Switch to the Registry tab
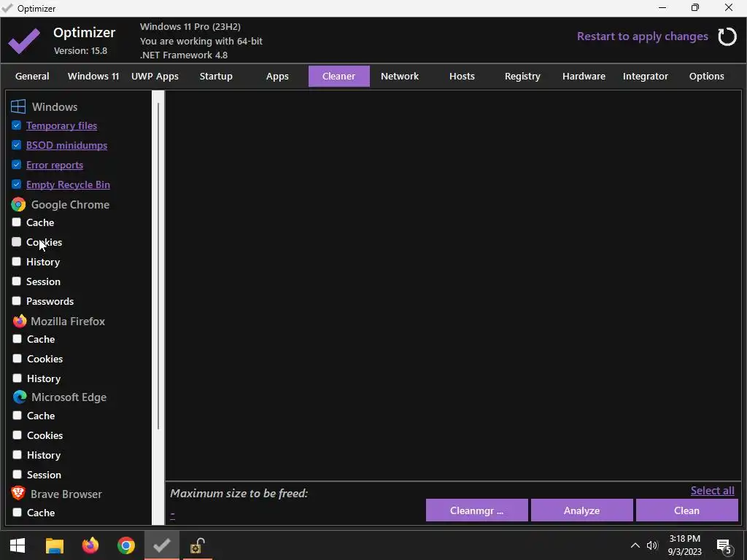The width and height of the screenshot is (747, 560). [522, 76]
